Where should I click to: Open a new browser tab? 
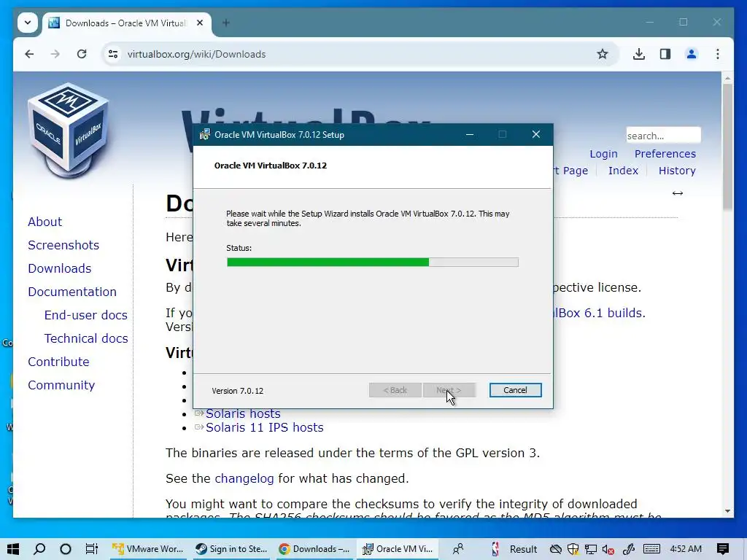coord(226,23)
